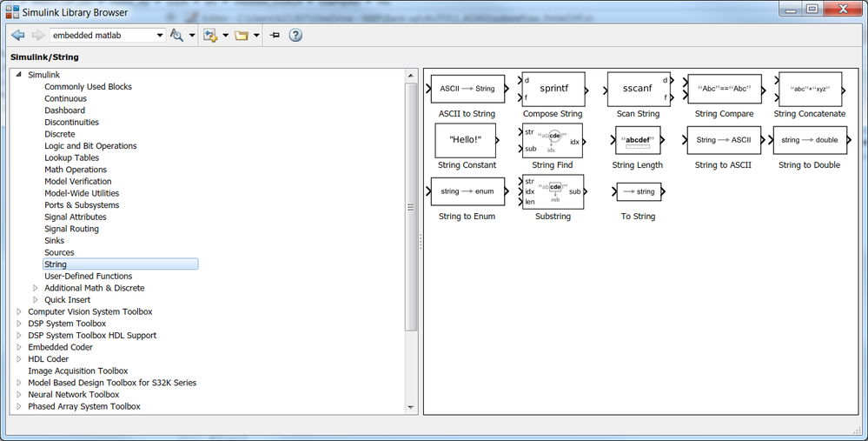
Task: Click the open folder icon
Action: [x=241, y=36]
